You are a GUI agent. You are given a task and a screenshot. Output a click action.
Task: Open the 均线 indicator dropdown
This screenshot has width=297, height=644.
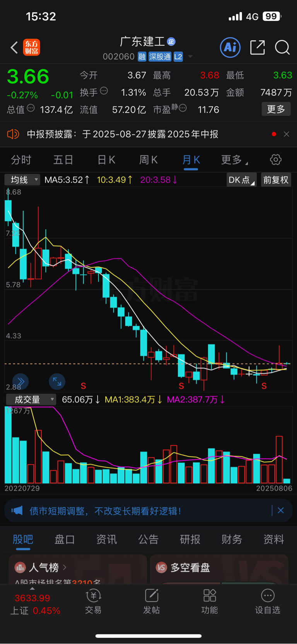[x=22, y=180]
